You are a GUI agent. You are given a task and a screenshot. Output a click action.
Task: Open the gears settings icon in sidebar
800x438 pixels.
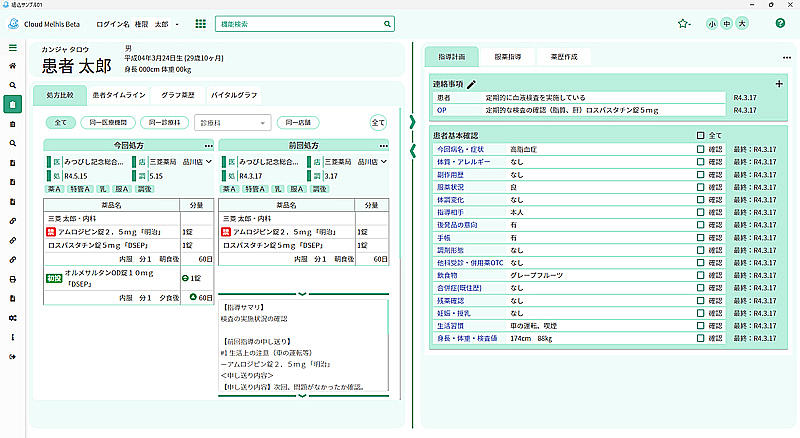point(12,317)
